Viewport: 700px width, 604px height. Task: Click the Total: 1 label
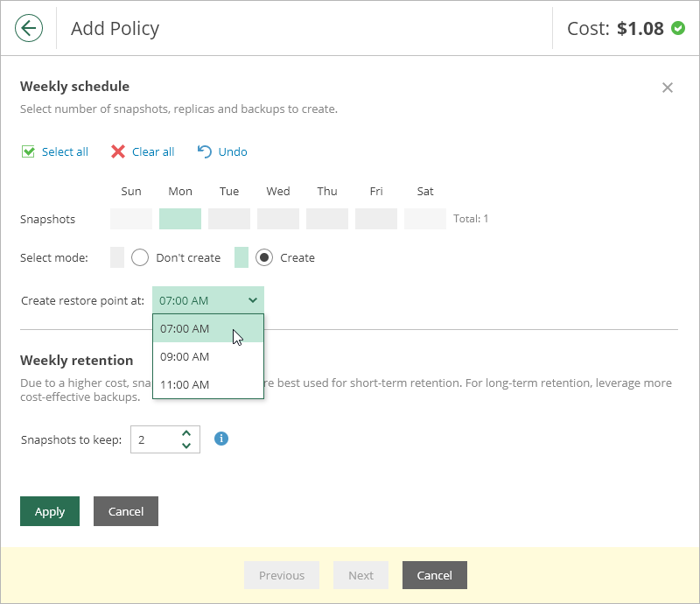(x=471, y=219)
